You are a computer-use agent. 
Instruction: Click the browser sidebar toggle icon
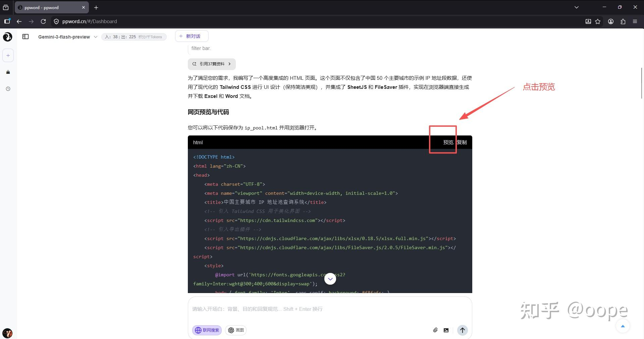[7, 21]
